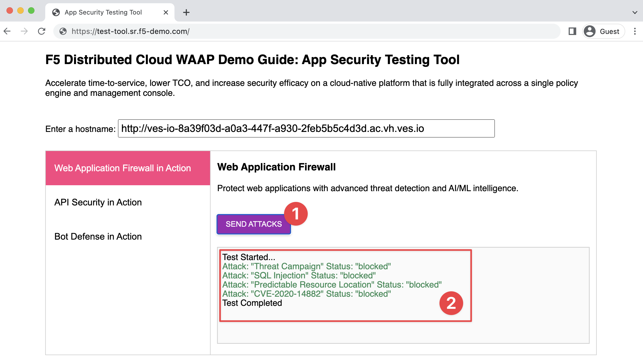Close the App Security Testing Tool tab
Image resolution: width=643 pixels, height=364 pixels.
pyautogui.click(x=166, y=12)
